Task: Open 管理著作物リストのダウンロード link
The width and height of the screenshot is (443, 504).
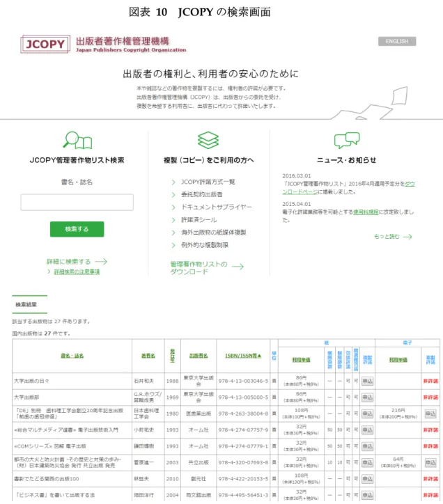Action: [x=199, y=268]
